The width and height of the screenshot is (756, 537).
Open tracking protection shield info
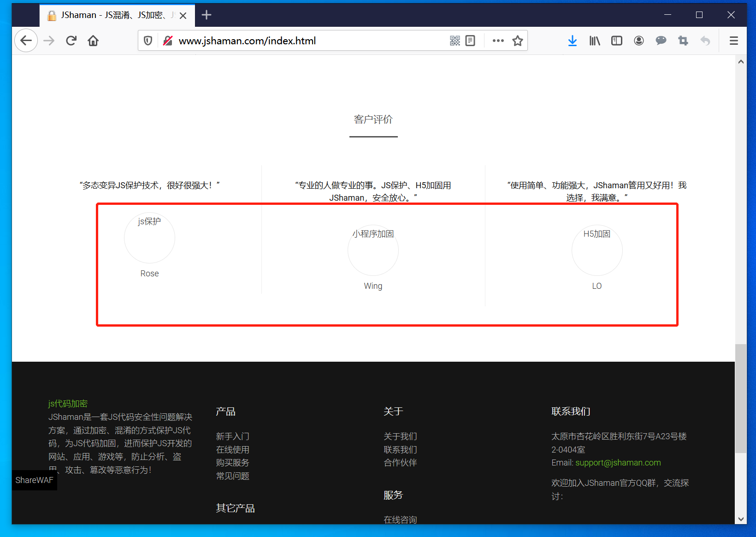[148, 41]
